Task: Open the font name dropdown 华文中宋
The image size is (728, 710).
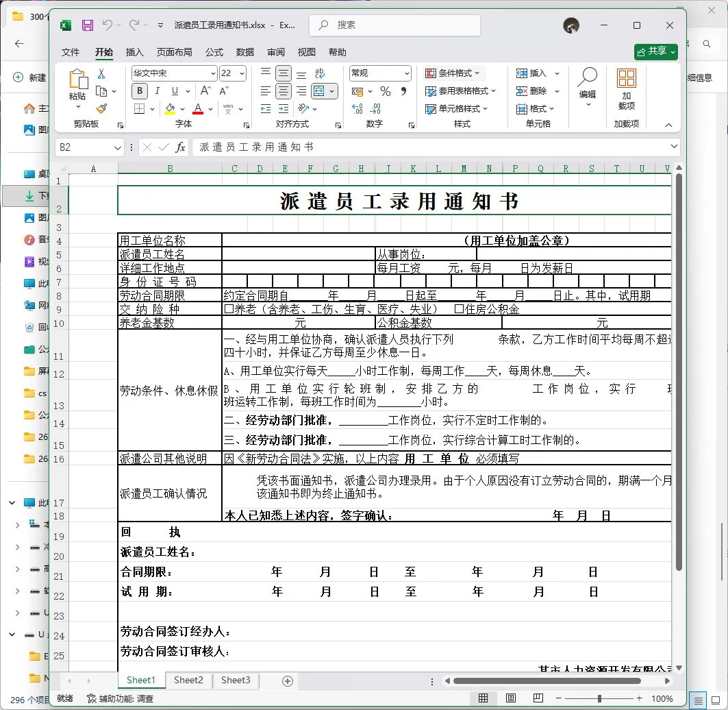Action: (x=213, y=73)
